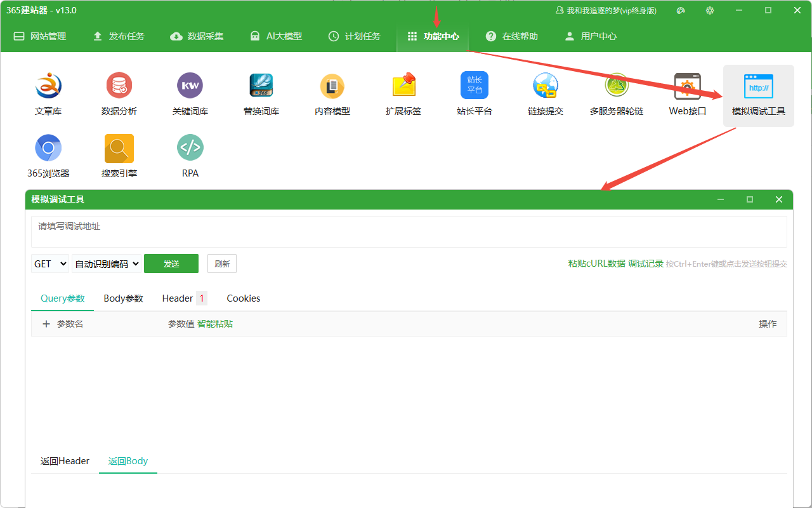Select the 功能中心 menu
Image resolution: width=812 pixels, height=508 pixels.
coord(433,36)
